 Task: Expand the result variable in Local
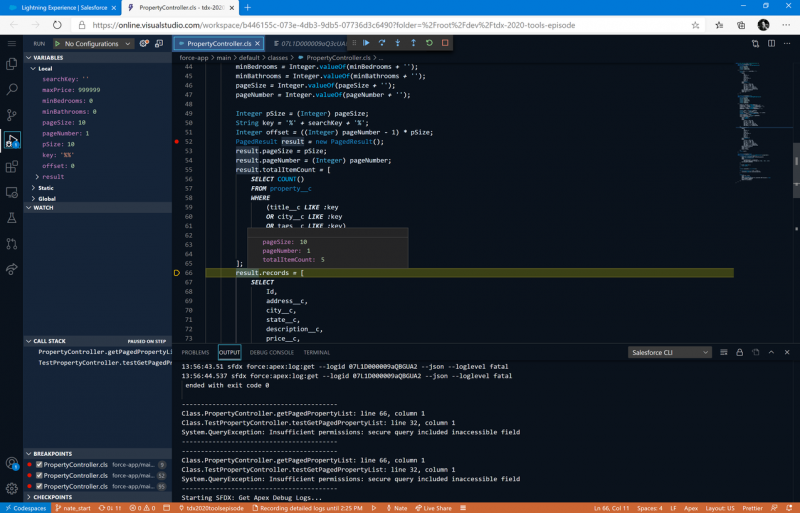point(37,176)
